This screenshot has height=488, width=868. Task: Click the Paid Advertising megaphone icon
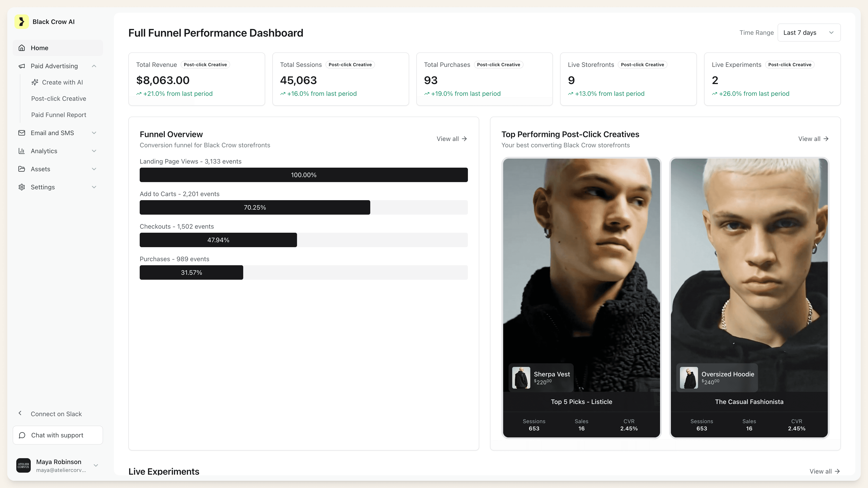pos(22,66)
